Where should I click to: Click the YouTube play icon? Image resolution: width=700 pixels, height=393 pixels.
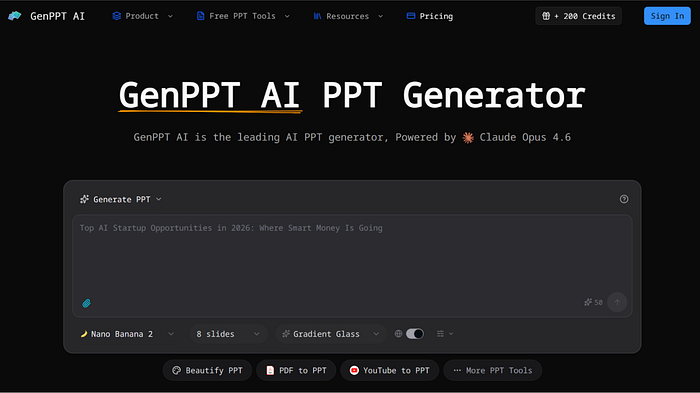(354, 371)
